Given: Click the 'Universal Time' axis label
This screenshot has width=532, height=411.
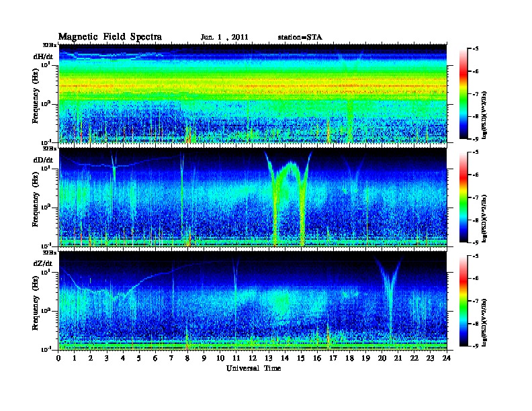Looking at the screenshot, I should [253, 368].
